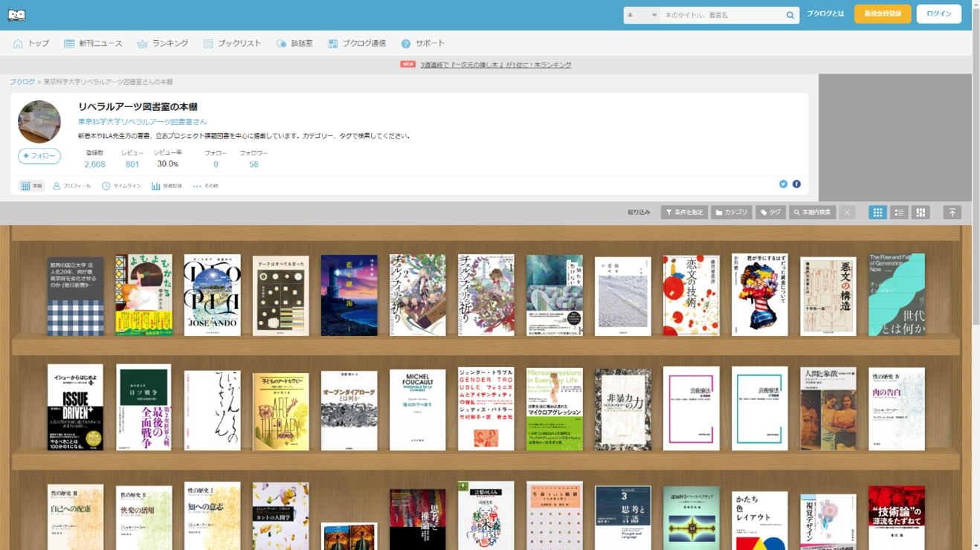Select the タイムライン tab
Screen dimensions: 980x550
(x=121, y=186)
